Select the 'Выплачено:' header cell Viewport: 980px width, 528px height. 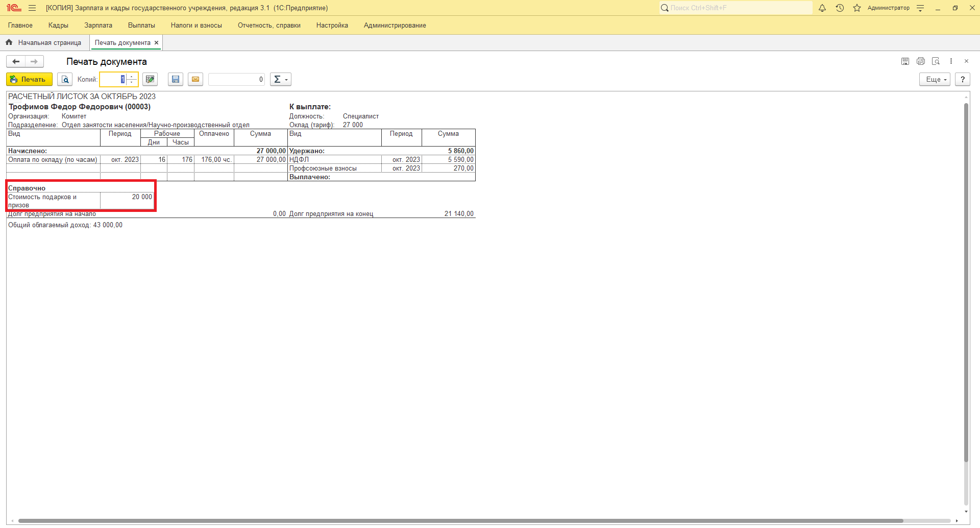click(x=310, y=177)
